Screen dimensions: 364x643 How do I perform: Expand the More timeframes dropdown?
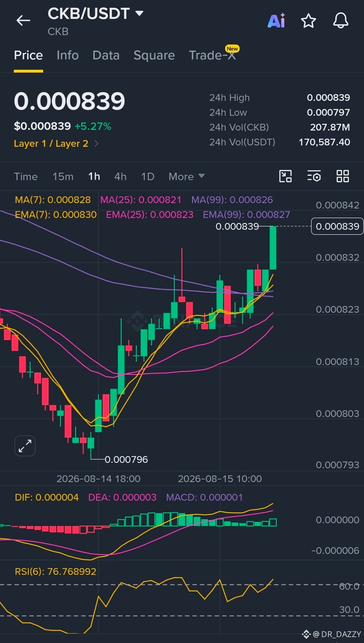click(186, 176)
